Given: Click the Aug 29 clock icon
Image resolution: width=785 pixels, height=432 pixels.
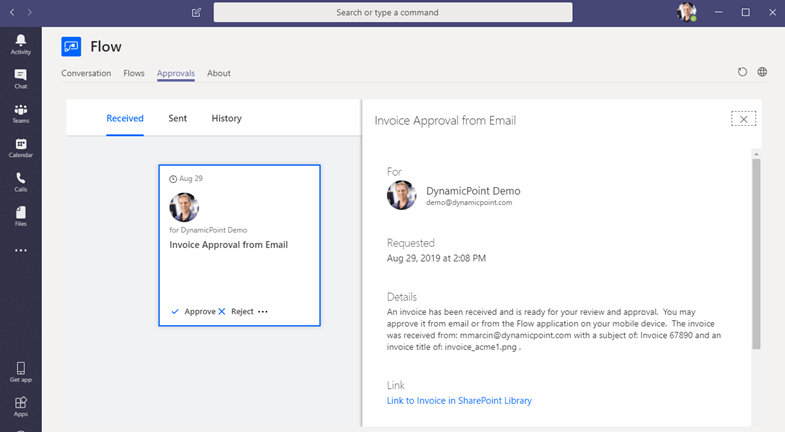Looking at the screenshot, I should click(173, 179).
